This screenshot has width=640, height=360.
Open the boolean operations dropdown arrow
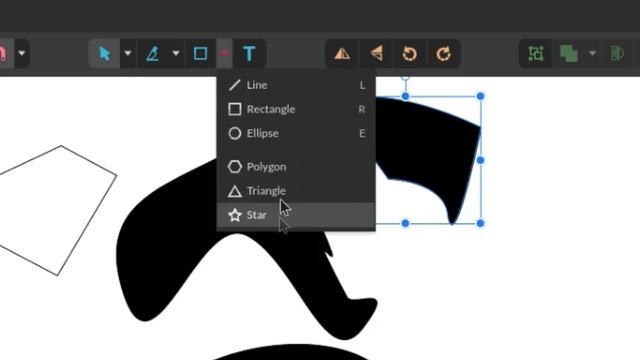pos(592,53)
